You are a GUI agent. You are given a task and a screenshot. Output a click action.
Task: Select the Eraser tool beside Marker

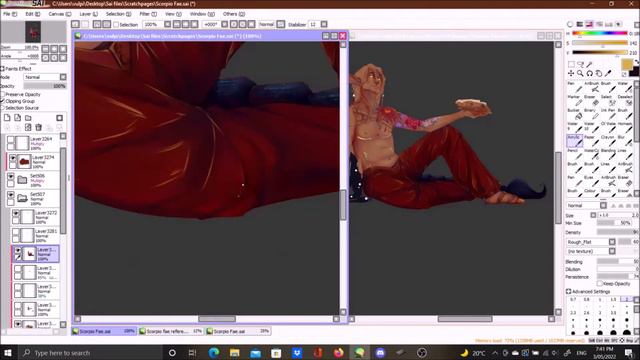coord(591,100)
